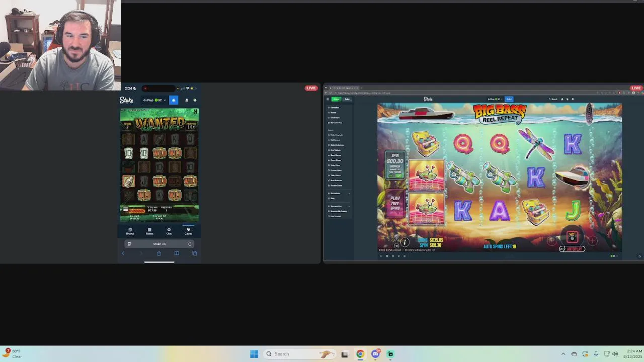
Task: Open the profile icon in phone header
Action: 187,100
